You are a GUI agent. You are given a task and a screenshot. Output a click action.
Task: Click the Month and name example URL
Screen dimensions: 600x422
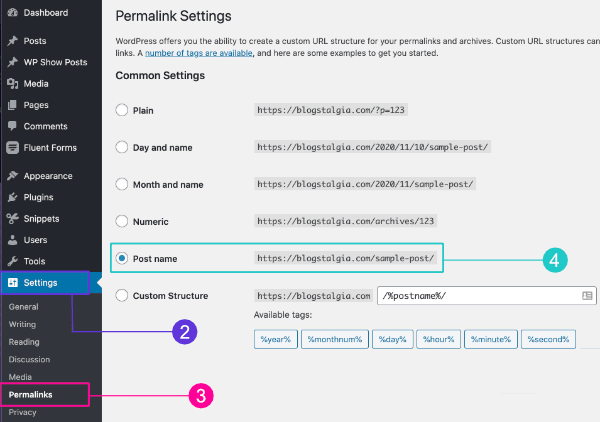pyautogui.click(x=365, y=184)
